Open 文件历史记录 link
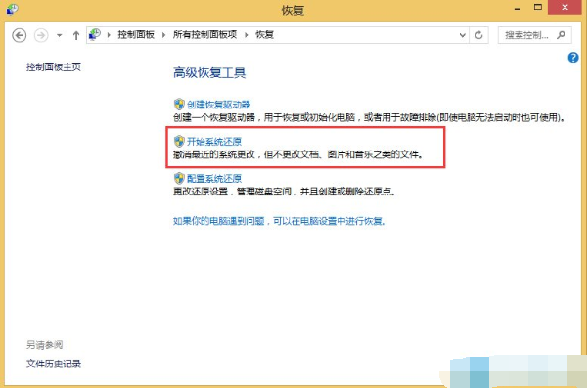 pos(54,364)
